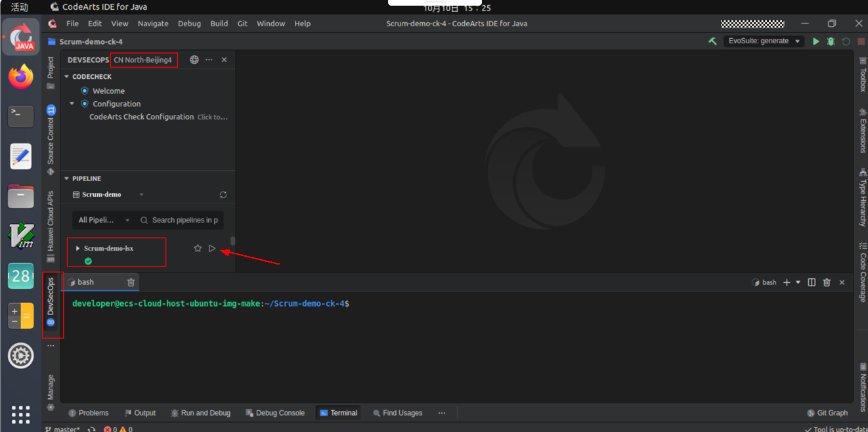Open the Git menu

pyautogui.click(x=242, y=24)
